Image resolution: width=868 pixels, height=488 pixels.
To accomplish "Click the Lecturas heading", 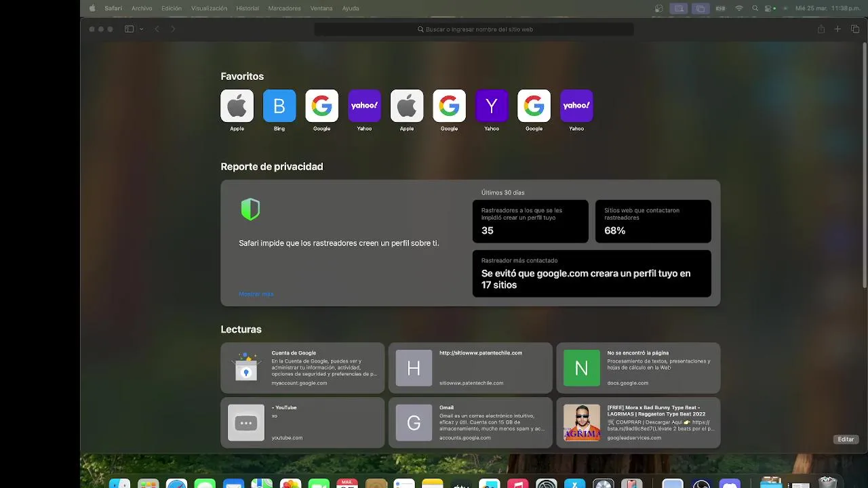I will (241, 329).
